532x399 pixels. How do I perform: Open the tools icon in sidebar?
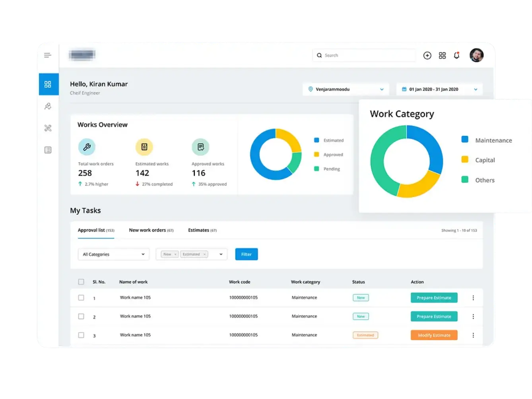pyautogui.click(x=48, y=128)
